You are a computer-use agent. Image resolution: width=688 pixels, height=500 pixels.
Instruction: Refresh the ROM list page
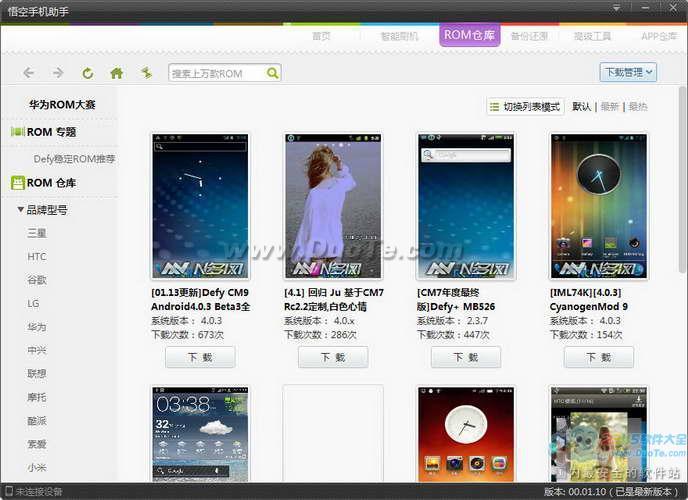click(x=88, y=73)
